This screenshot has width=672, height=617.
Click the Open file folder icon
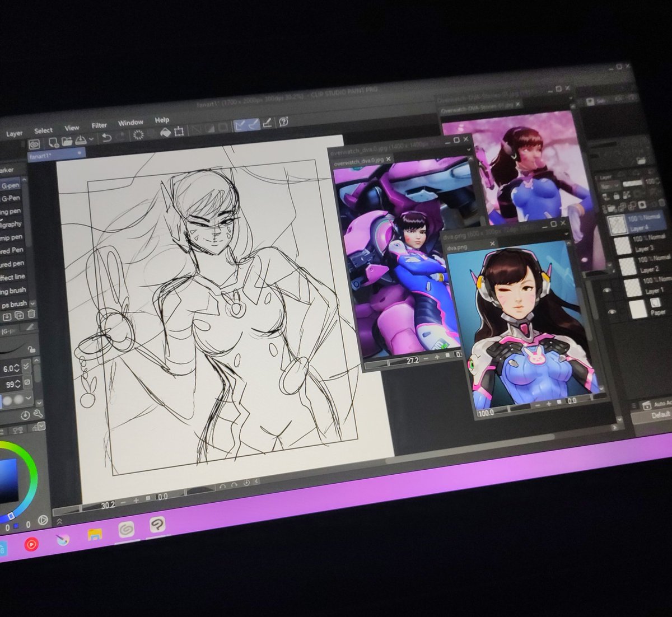67,142
